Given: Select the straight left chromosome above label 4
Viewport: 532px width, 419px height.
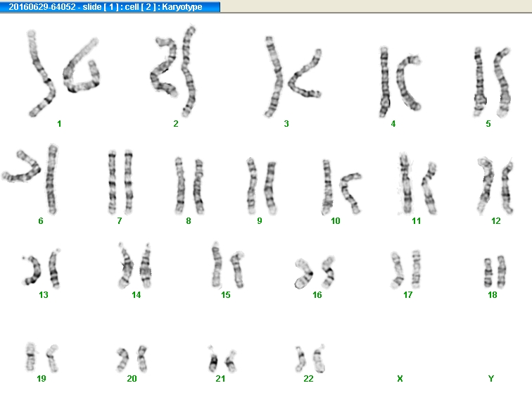Looking at the screenshot, I should click(384, 82).
